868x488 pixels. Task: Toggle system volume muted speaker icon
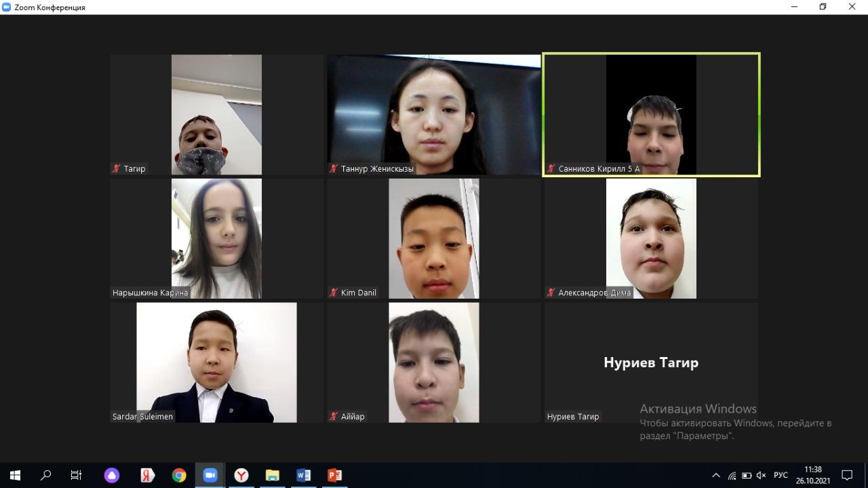coord(761,475)
